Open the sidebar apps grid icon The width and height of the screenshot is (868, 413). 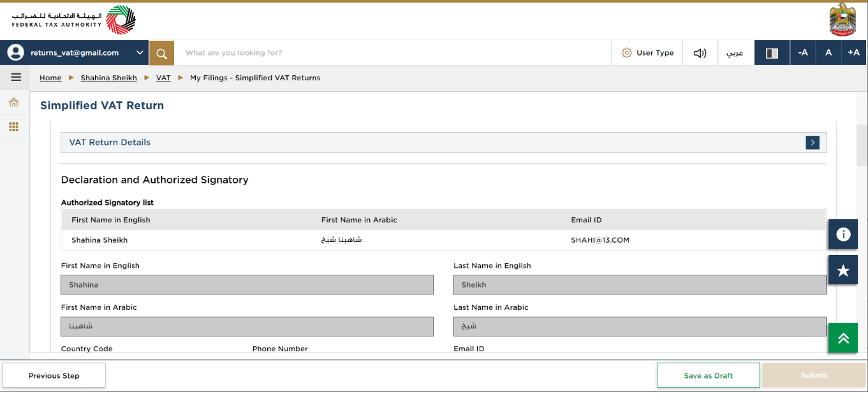tap(13, 127)
